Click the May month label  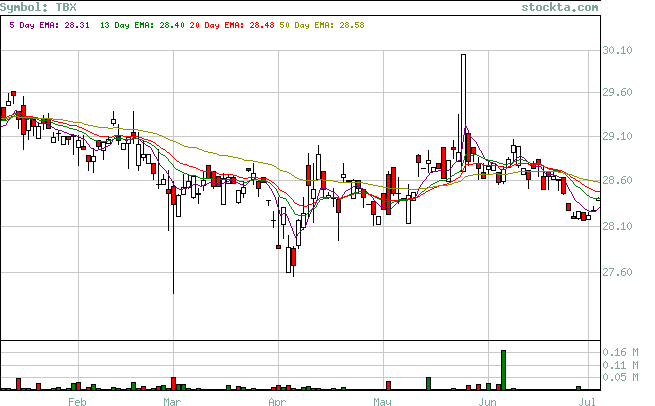(x=382, y=401)
